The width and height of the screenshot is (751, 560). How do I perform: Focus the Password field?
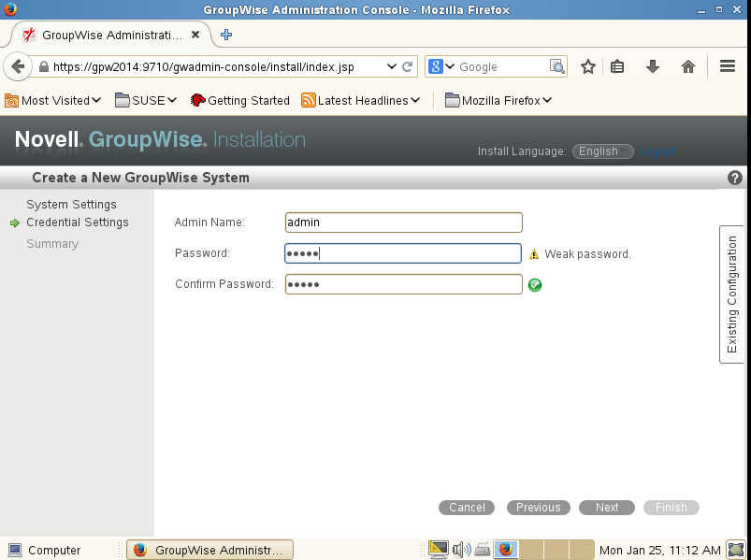403,253
